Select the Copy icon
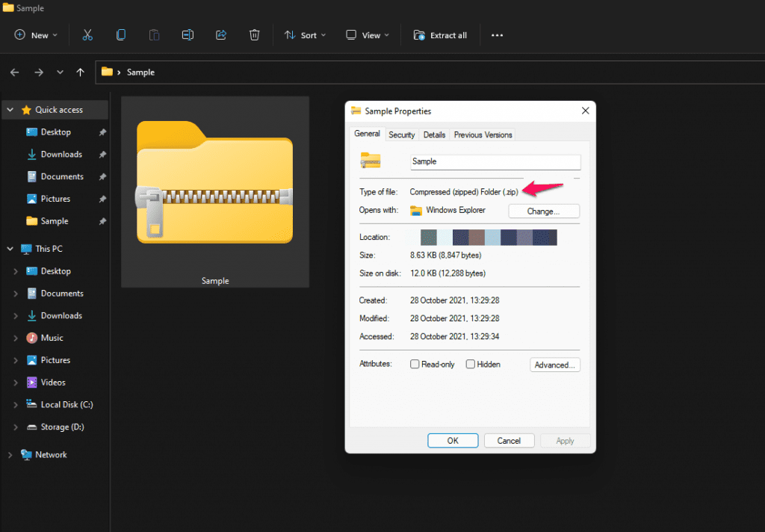This screenshot has height=532, width=765. [x=120, y=35]
